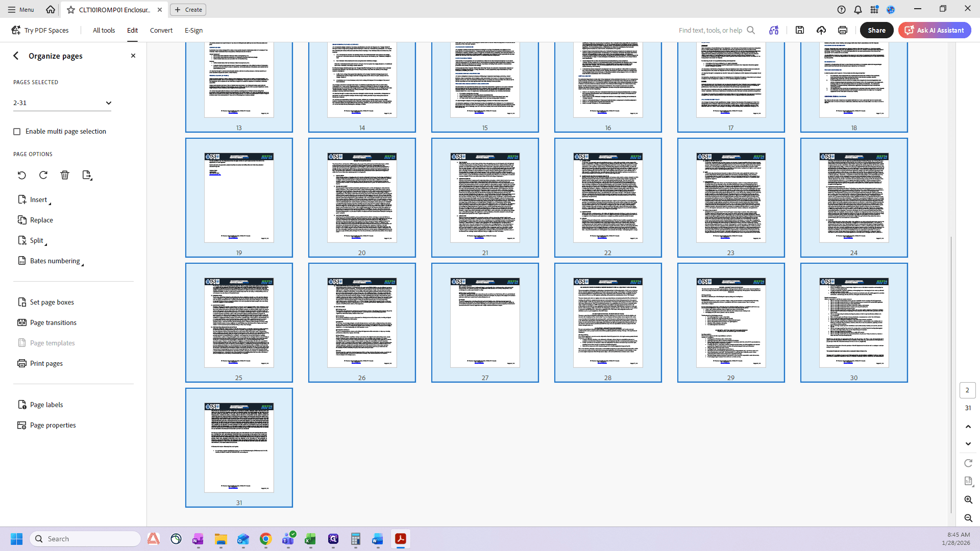Open the AI tools icon beside search
Image resolution: width=980 pixels, height=551 pixels.
774,30
